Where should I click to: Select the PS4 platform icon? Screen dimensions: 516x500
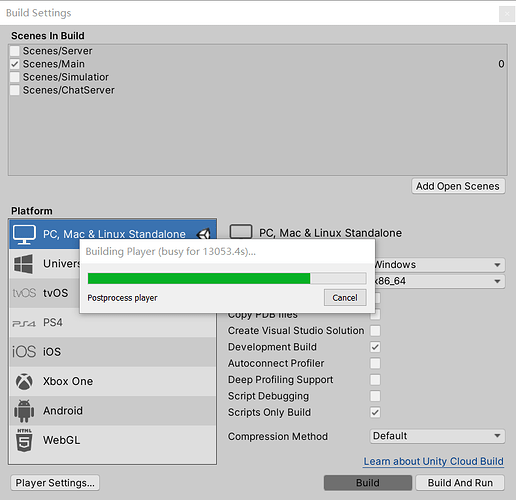(24, 323)
